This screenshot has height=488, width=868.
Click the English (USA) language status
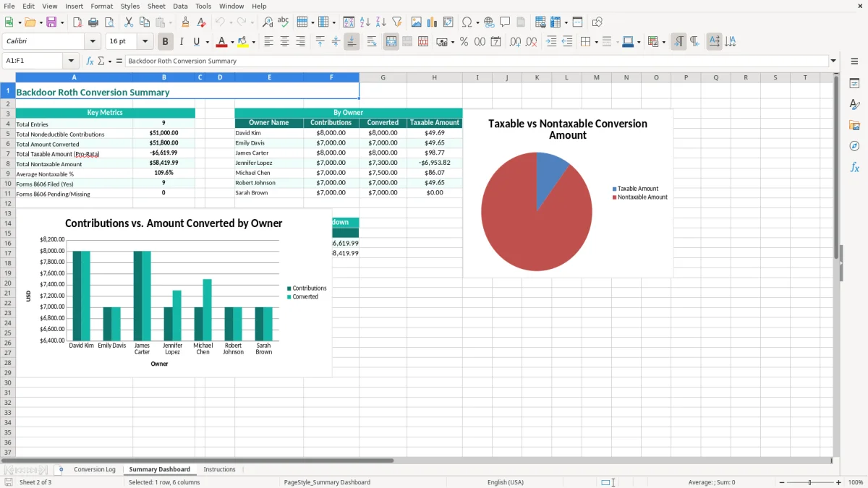pyautogui.click(x=506, y=482)
